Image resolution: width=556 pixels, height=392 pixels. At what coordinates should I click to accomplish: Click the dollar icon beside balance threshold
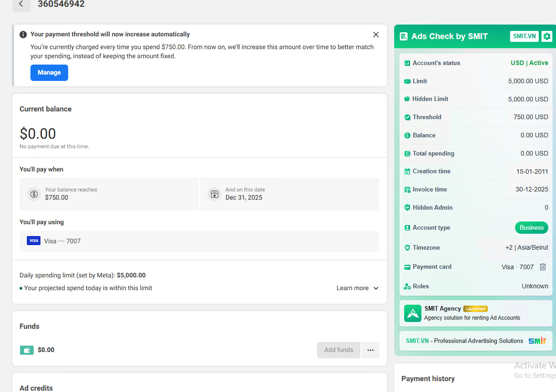[34, 194]
